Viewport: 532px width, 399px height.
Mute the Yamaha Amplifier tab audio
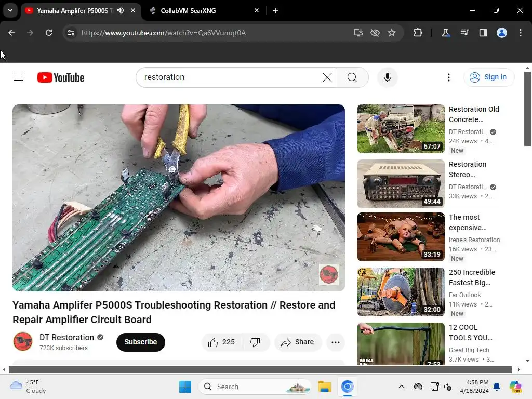click(121, 10)
